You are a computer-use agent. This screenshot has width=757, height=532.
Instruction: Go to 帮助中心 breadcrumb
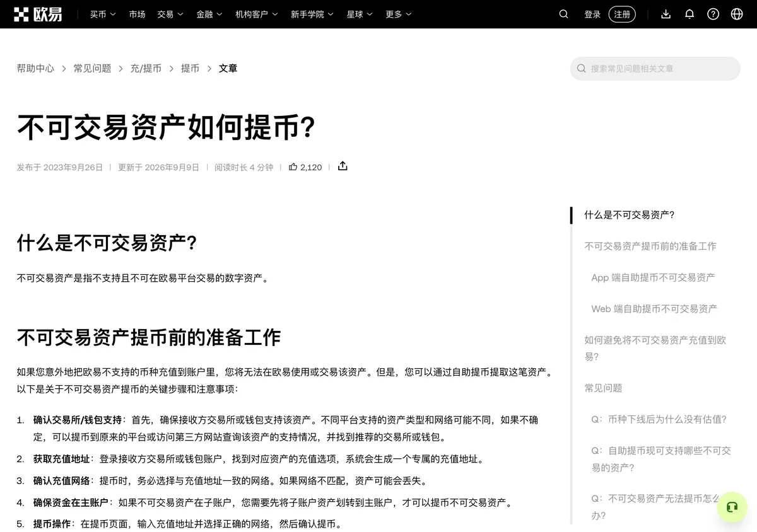tap(35, 68)
